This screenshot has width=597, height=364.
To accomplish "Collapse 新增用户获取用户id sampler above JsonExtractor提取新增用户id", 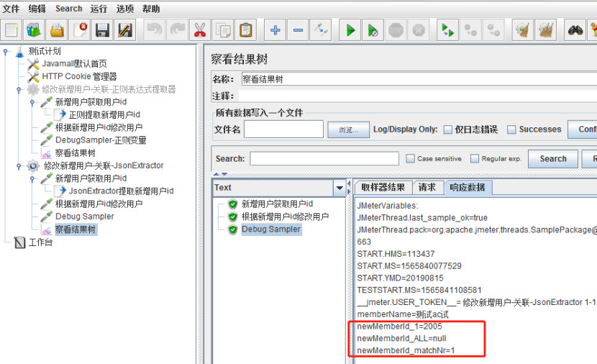I will point(32,178).
